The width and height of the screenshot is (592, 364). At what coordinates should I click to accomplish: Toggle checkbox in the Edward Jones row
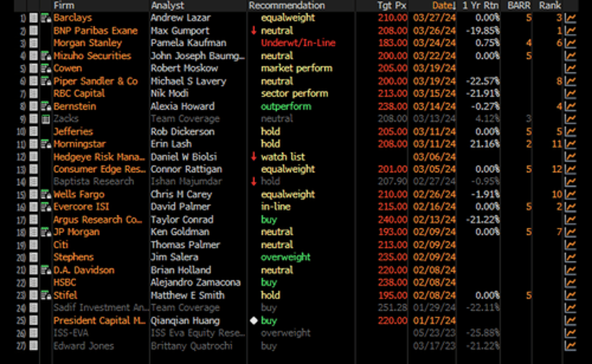pyautogui.click(x=34, y=346)
